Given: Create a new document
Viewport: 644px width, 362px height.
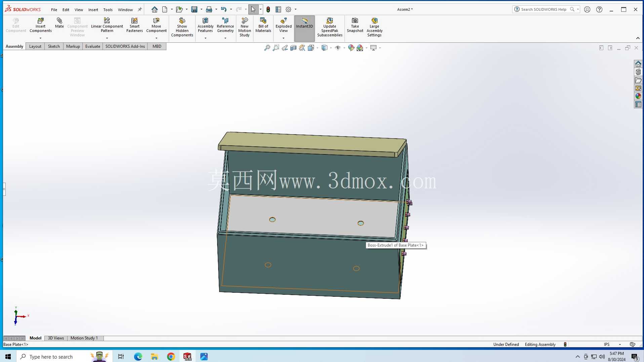Looking at the screenshot, I should tap(165, 9).
